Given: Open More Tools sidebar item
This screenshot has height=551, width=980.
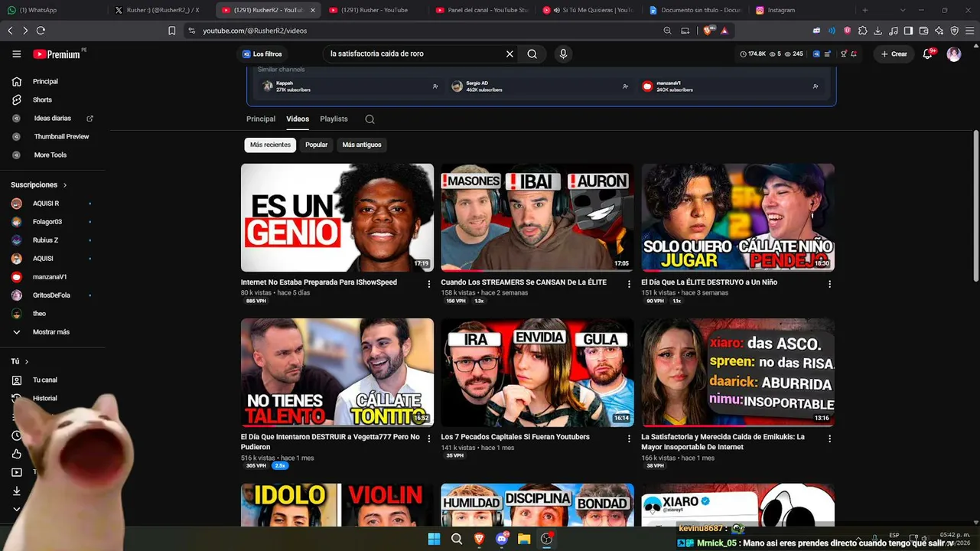Looking at the screenshot, I should click(52, 155).
